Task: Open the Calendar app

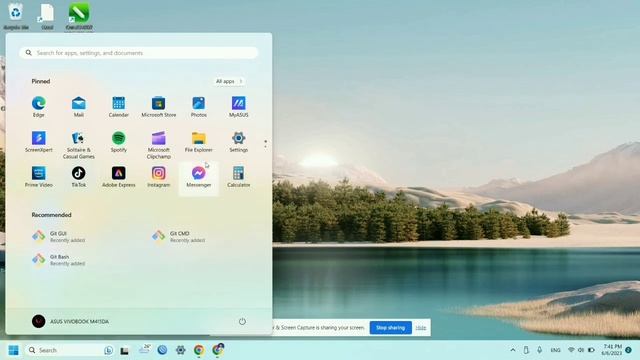Action: point(118,107)
